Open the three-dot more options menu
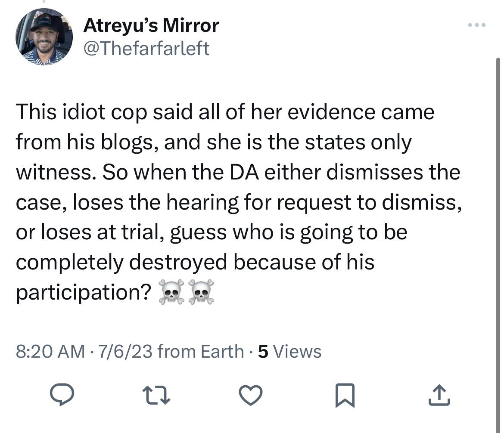Viewport: 504px width, 433px height. point(477,25)
